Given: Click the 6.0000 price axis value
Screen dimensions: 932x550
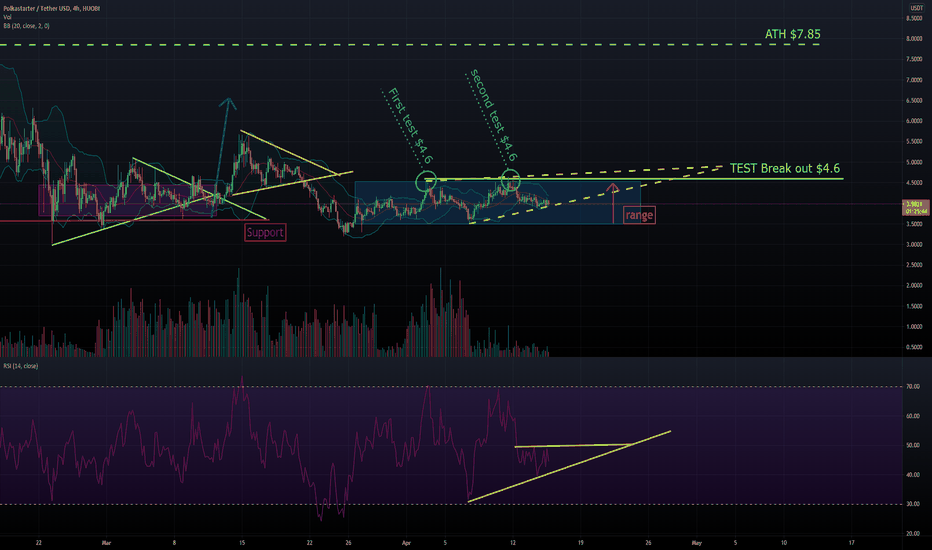Looking at the screenshot, I should 914,121.
